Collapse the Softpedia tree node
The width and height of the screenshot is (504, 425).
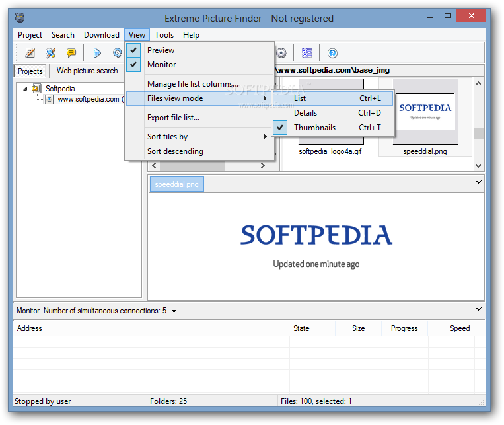pos(25,89)
